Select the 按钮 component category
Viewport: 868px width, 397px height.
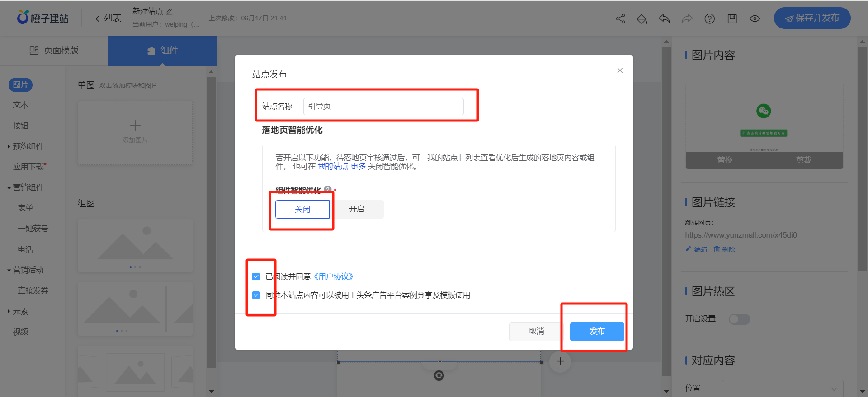20,126
